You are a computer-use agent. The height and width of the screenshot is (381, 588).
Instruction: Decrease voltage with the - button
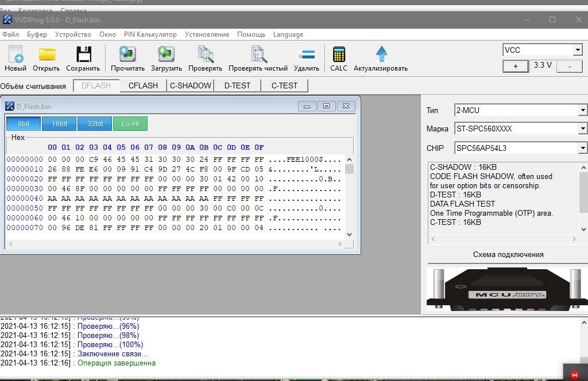pos(569,67)
